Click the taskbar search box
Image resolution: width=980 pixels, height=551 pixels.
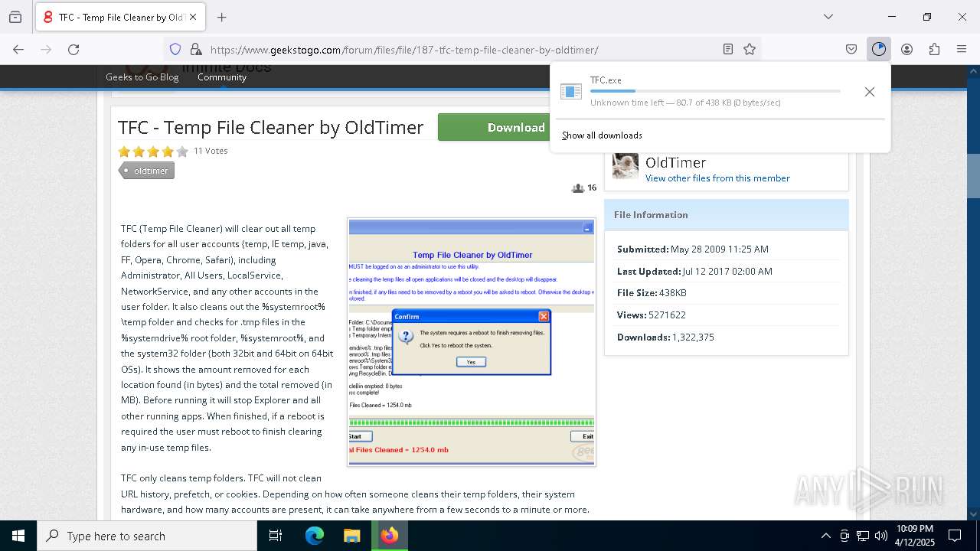pos(147,536)
